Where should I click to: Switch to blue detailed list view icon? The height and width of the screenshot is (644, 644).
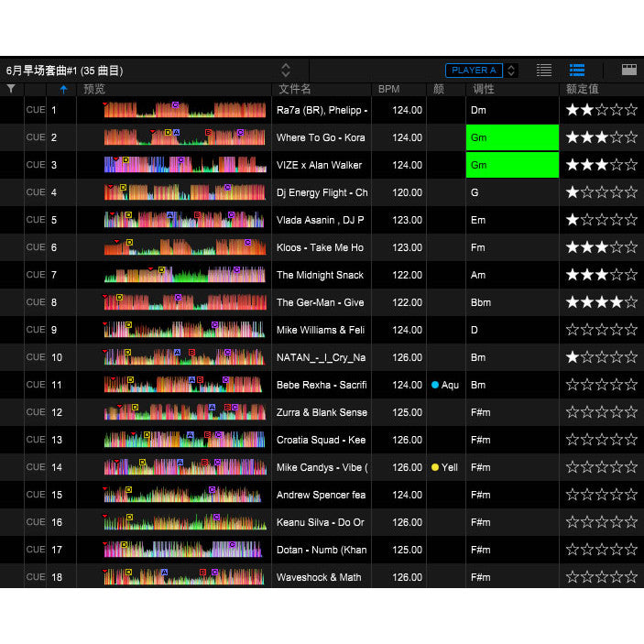coord(577,71)
